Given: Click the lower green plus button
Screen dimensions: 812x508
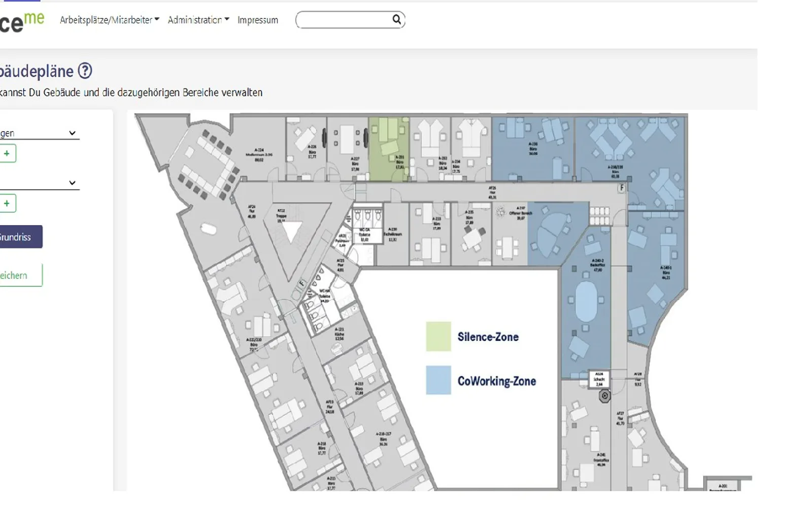Looking at the screenshot, I should click(7, 203).
